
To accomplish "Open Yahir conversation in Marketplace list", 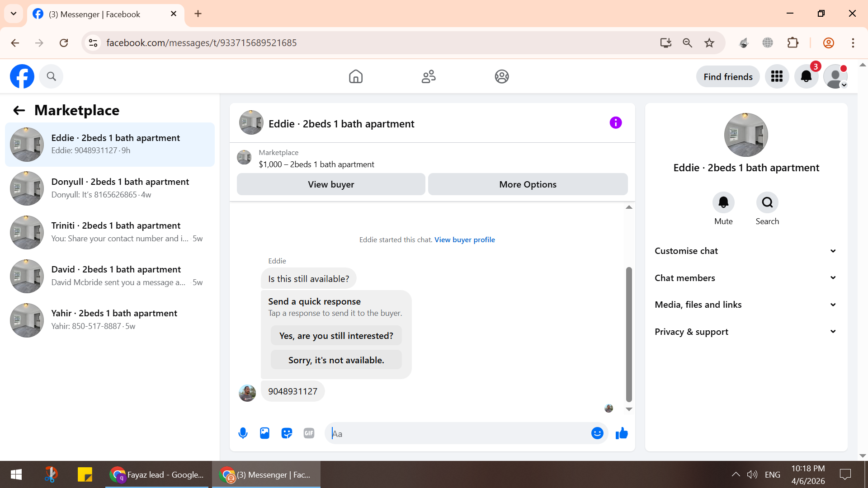I will coord(110,320).
